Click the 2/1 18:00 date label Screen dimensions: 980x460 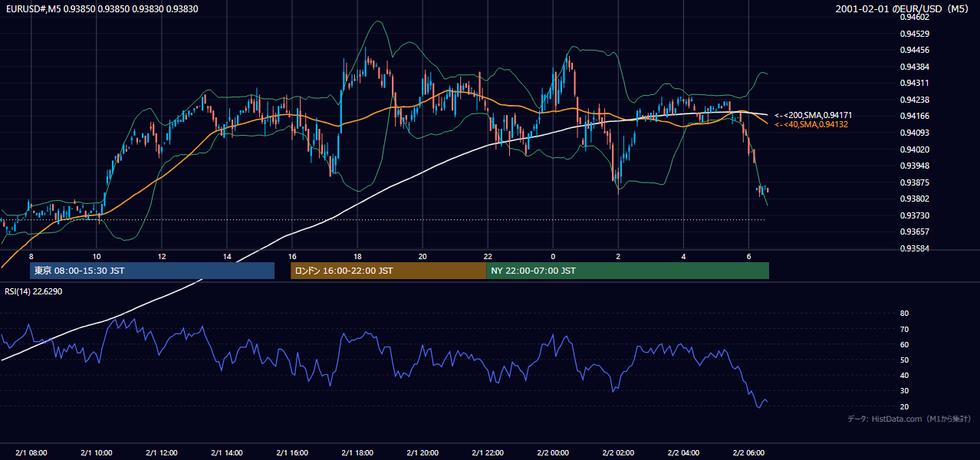point(357,452)
